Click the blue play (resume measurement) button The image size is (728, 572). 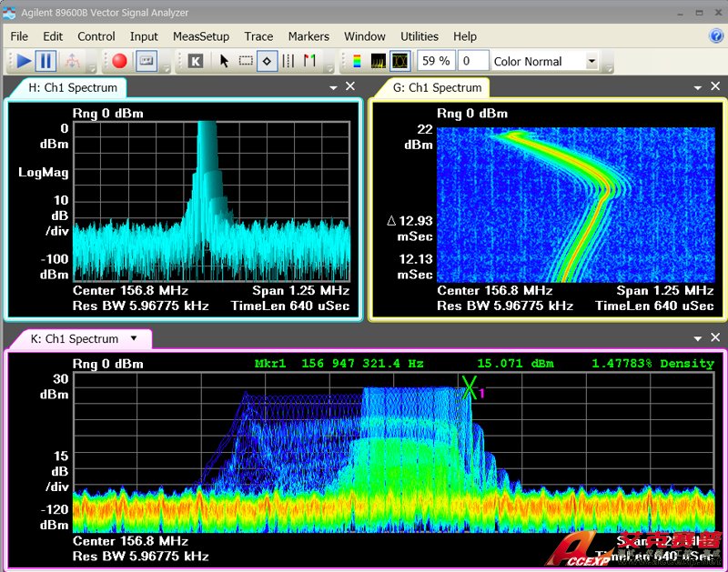[x=24, y=61]
